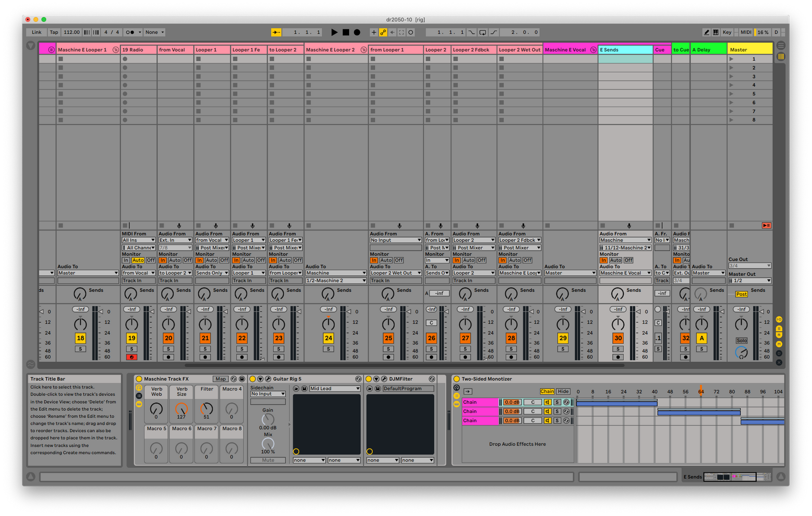The width and height of the screenshot is (812, 516).
Task: Toggle track 19 activator button
Action: (131, 338)
